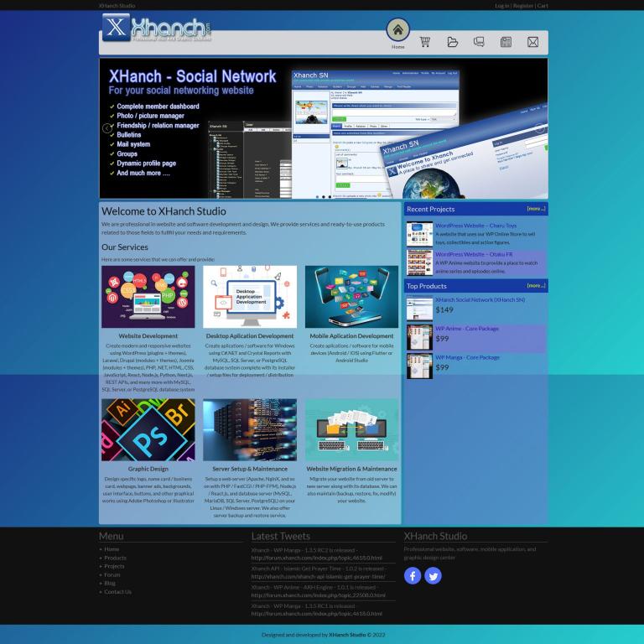Click the WP Anime product thumbnail
644x644 pixels.
coord(419,337)
